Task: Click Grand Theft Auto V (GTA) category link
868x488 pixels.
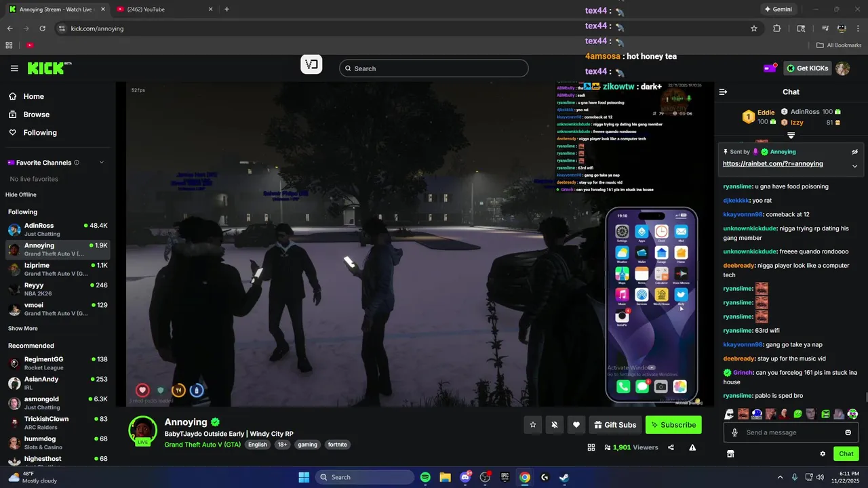Action: pyautogui.click(x=202, y=445)
